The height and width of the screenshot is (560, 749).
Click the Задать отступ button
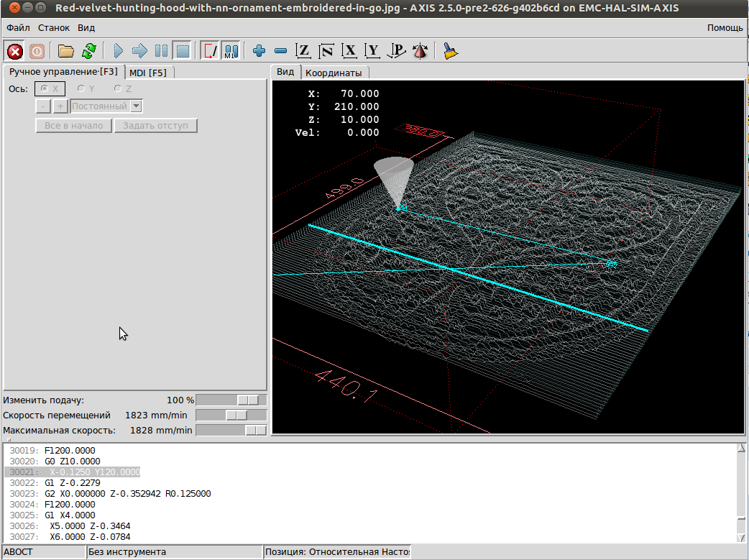155,126
